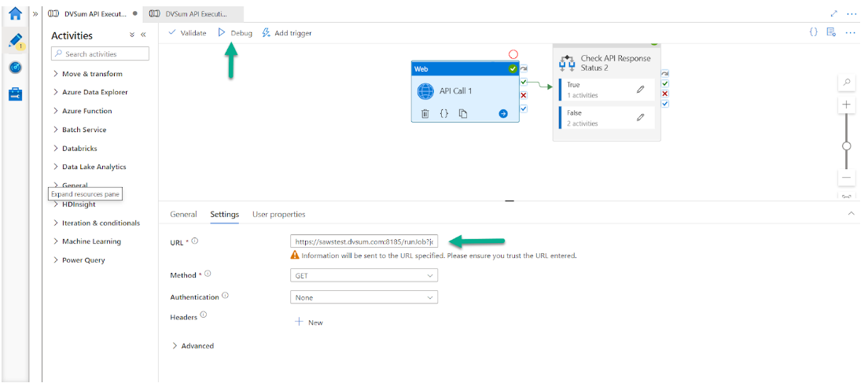868x383 pixels.
Task: Collapse the Activities pane
Action: click(143, 35)
